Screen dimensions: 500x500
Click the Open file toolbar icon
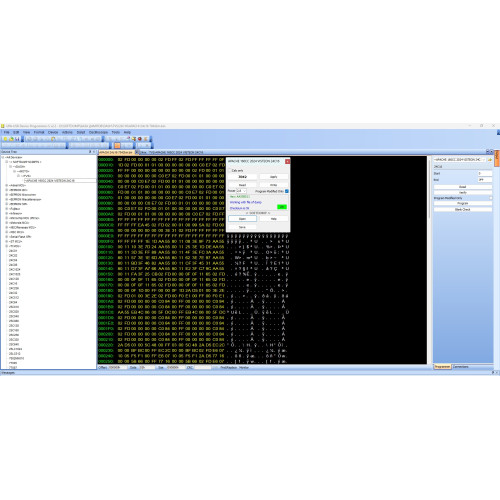(11, 139)
